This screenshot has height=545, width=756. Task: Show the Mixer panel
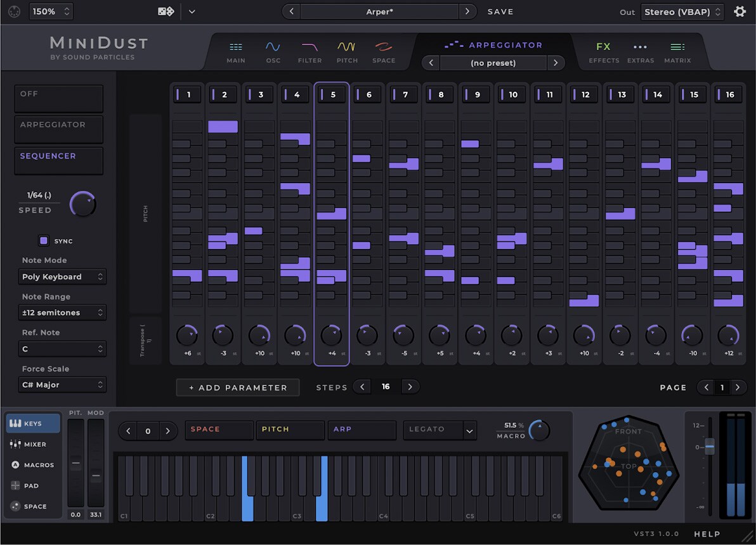click(x=34, y=444)
